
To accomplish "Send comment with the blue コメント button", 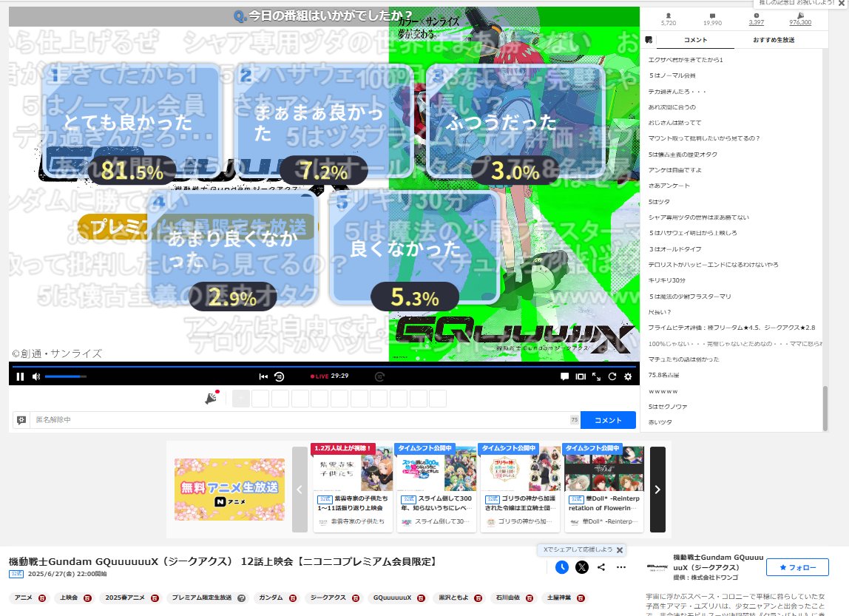I will click(x=608, y=420).
